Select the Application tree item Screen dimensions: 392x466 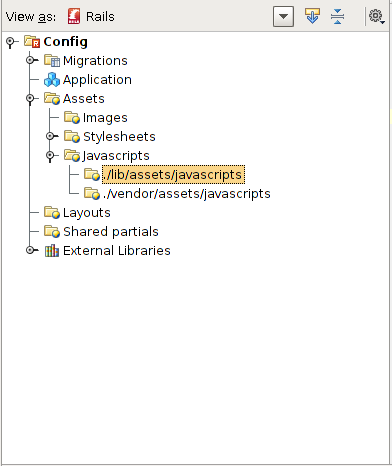97,80
